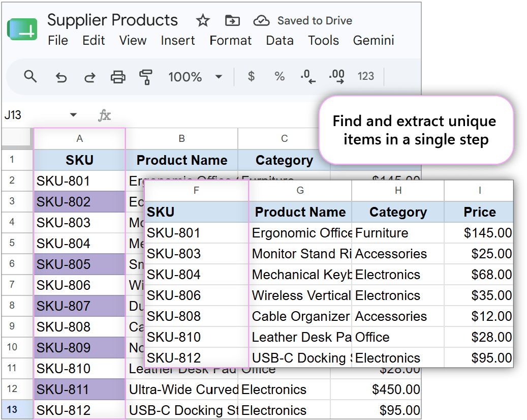Click Leather Desk Pa cell in column G
The image size is (527, 420).
(300, 337)
